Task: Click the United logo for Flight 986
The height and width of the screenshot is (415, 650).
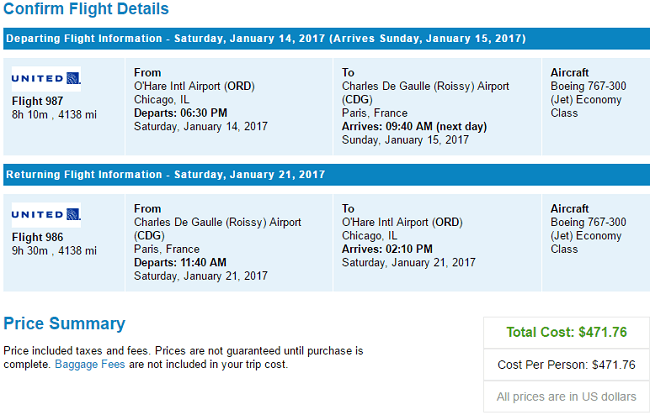Action: tap(46, 214)
